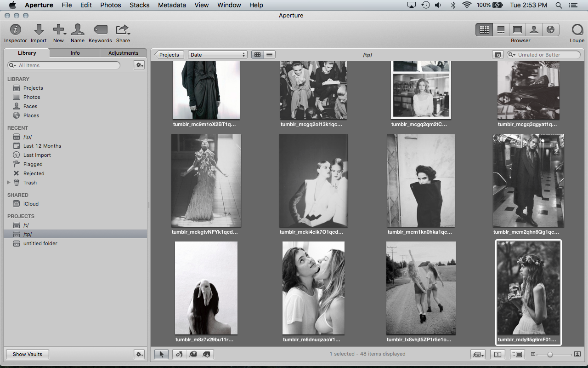
Task: Toggle the Split View layout button
Action: tap(501, 30)
